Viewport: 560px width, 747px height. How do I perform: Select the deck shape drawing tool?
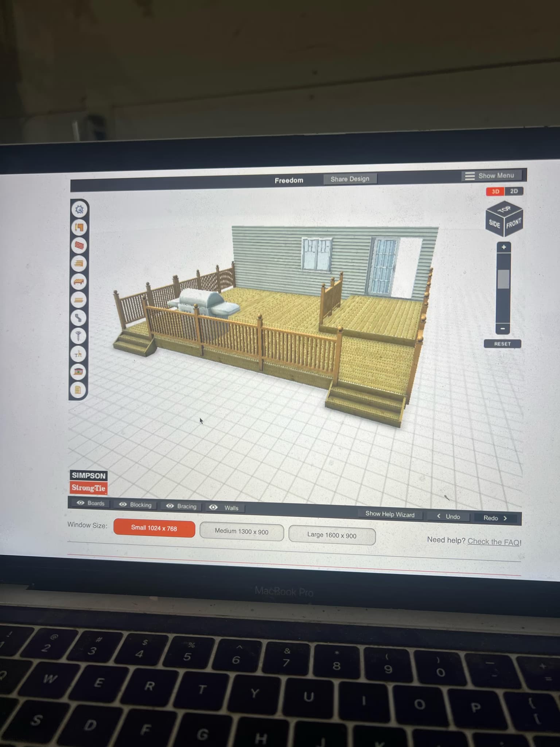point(79,228)
